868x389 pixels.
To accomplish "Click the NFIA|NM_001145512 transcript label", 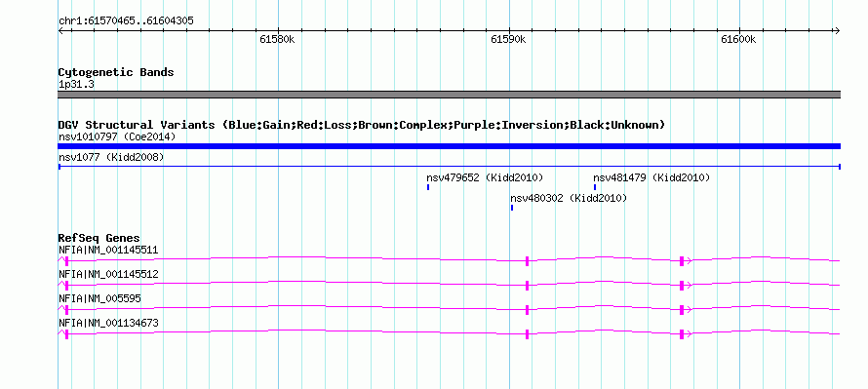I will 108,275.
